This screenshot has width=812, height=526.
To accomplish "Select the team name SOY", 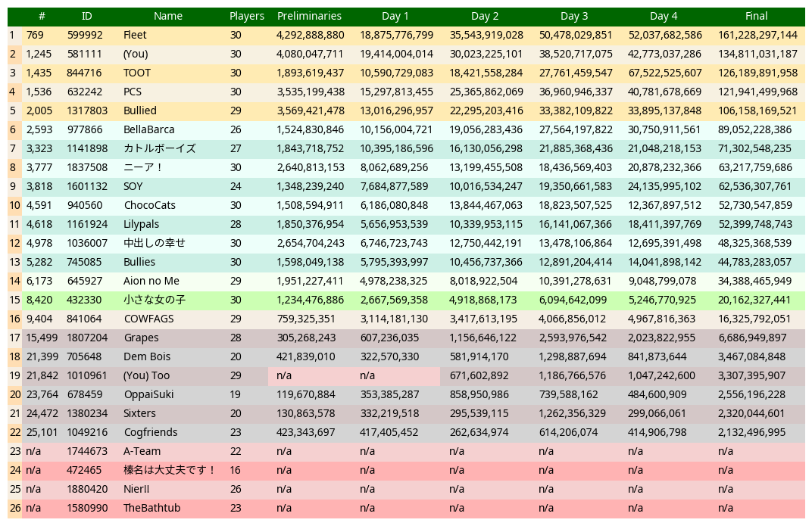I will point(133,186).
